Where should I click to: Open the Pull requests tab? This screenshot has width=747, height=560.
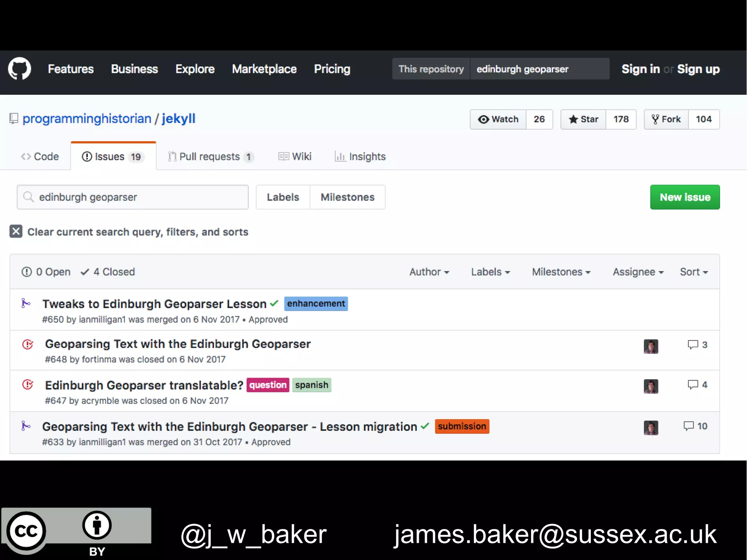point(210,157)
